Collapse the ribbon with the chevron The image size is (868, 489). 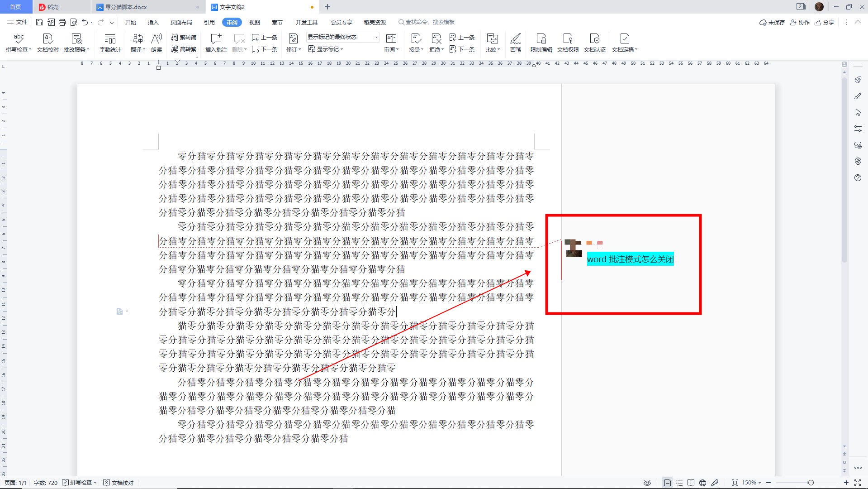[x=858, y=22]
